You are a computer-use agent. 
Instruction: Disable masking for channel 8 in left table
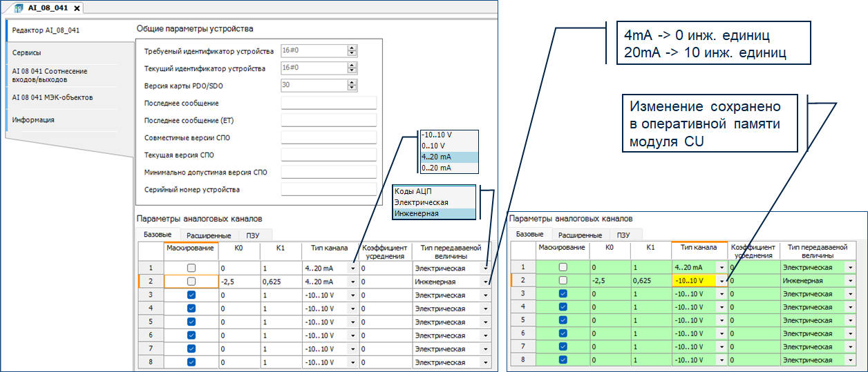[x=191, y=362]
